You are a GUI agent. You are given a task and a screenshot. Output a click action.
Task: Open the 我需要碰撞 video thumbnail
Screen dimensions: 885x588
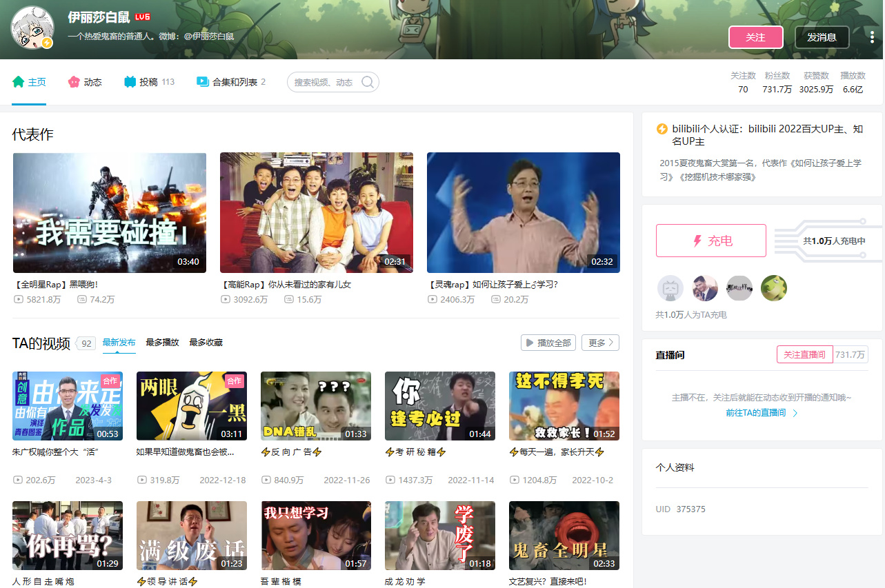110,212
